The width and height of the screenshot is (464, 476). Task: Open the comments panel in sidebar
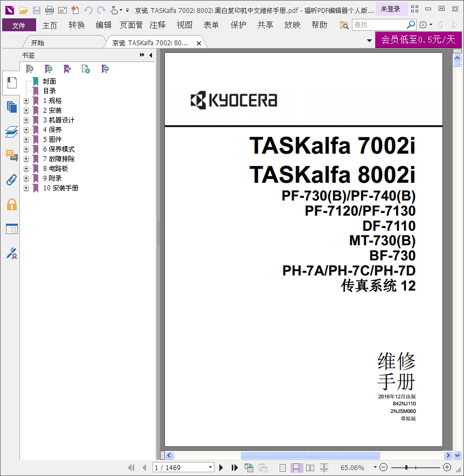click(x=12, y=156)
